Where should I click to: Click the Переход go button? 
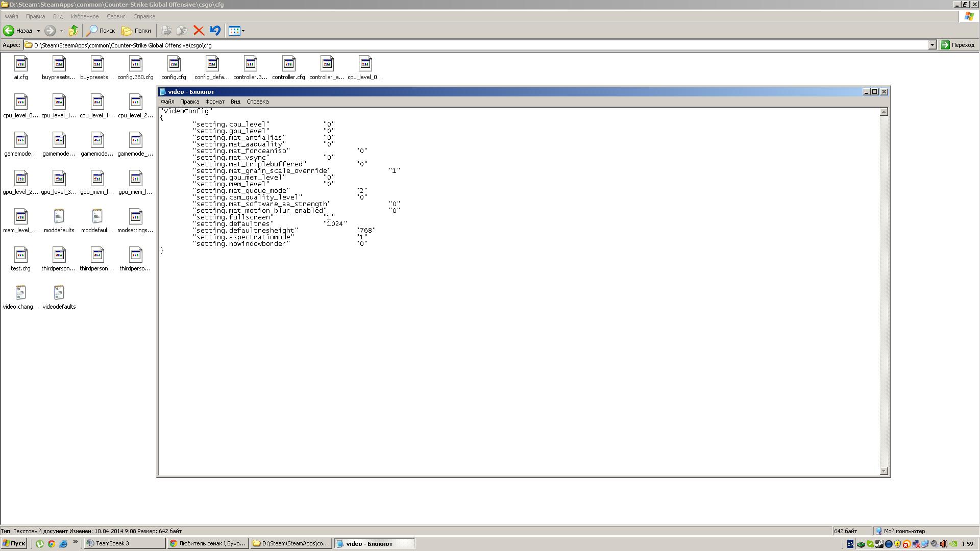[x=958, y=45]
